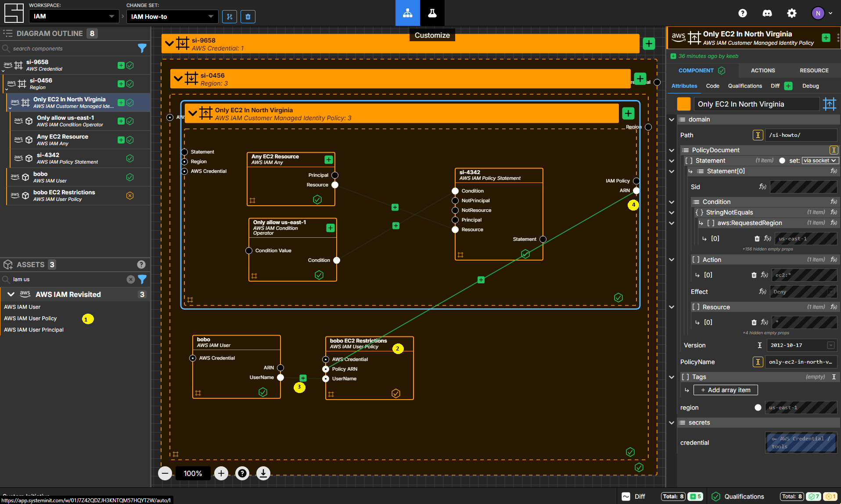This screenshot has height=504, width=841.
Task: Click the Statement output socket on si-4342
Action: [x=543, y=239]
